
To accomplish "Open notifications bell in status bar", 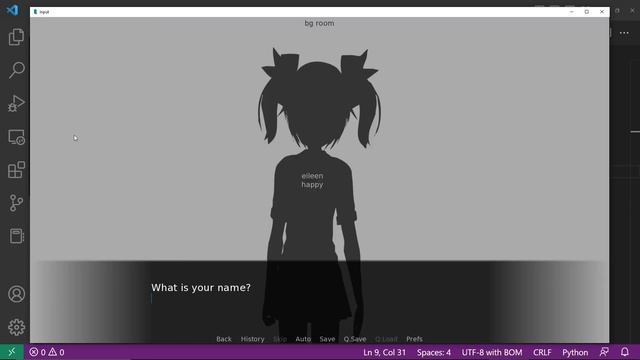I will [x=624, y=352].
